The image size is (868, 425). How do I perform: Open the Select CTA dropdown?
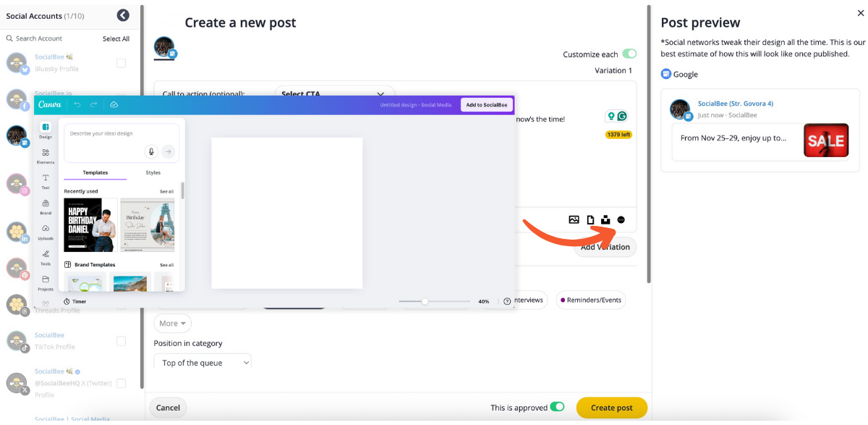point(333,94)
